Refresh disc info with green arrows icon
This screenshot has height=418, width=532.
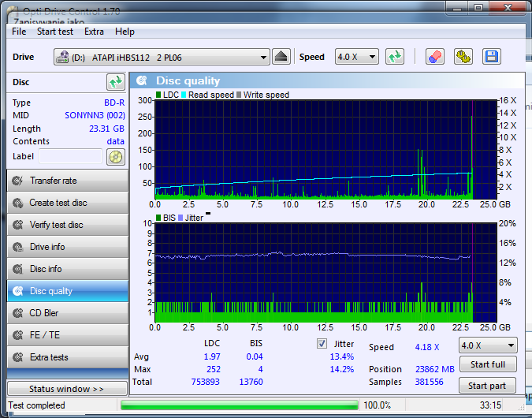click(116, 82)
